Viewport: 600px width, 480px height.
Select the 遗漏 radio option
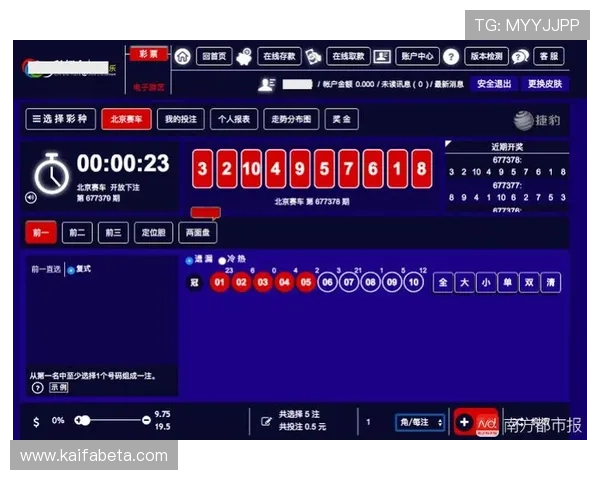pyautogui.click(x=188, y=261)
